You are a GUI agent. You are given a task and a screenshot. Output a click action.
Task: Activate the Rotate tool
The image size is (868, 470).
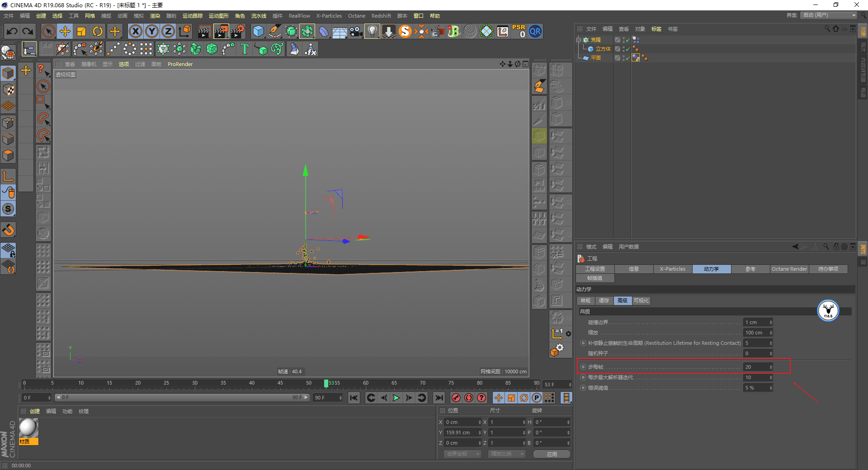point(98,31)
